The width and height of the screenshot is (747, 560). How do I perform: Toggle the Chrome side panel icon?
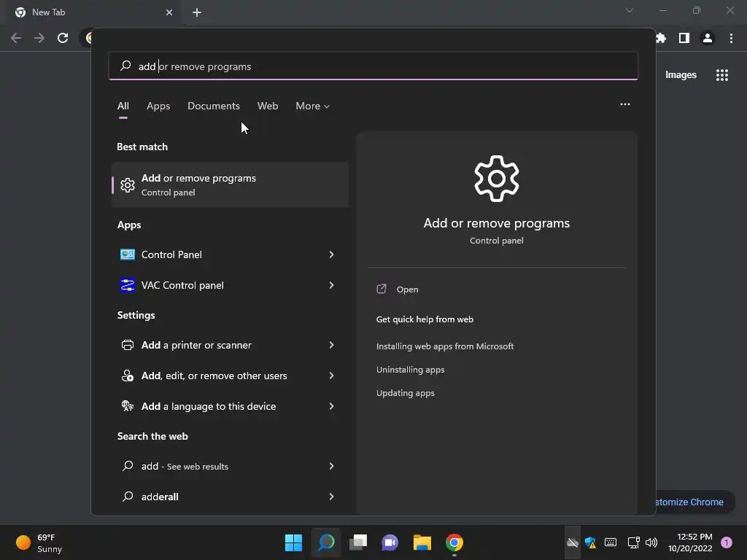(x=684, y=38)
